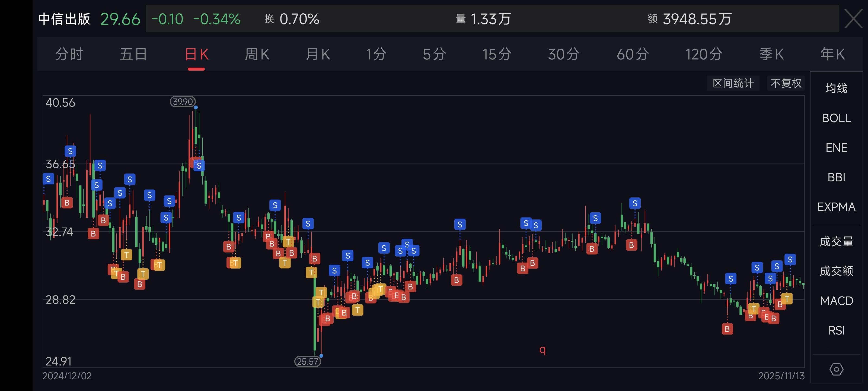Choose the EXPMA indicator

click(x=836, y=207)
